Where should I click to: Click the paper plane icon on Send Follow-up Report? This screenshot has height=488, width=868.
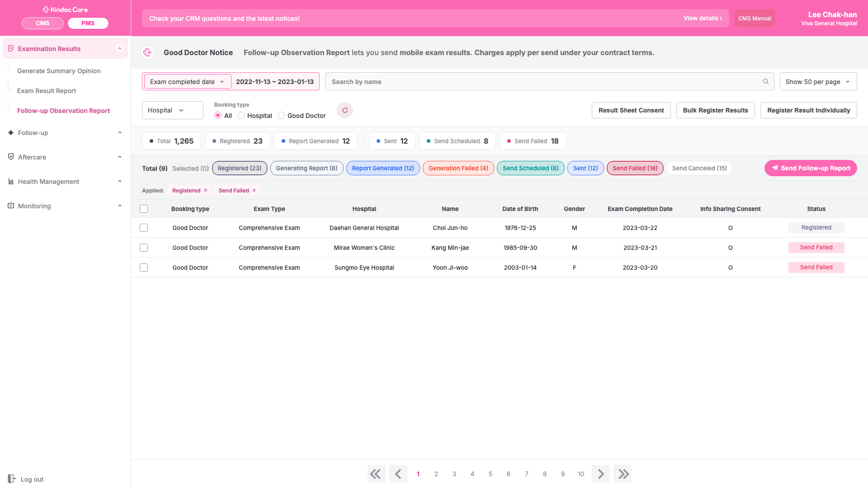[775, 168]
